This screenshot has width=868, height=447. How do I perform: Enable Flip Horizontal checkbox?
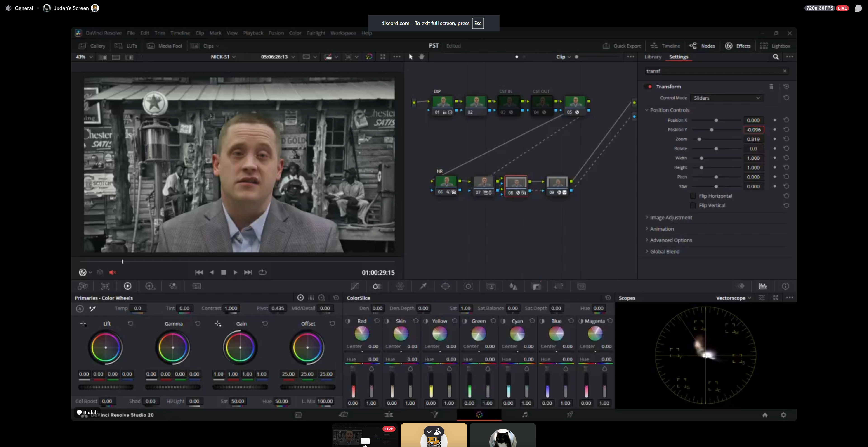693,196
